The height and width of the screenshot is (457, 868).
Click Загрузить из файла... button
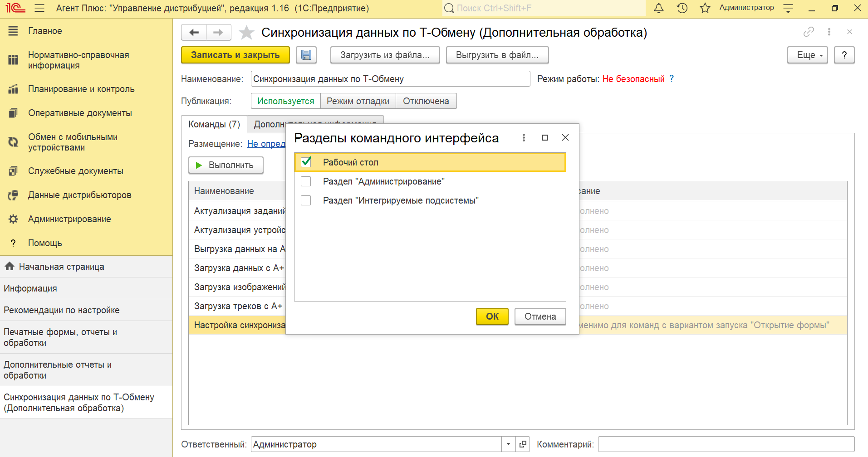tap(385, 55)
